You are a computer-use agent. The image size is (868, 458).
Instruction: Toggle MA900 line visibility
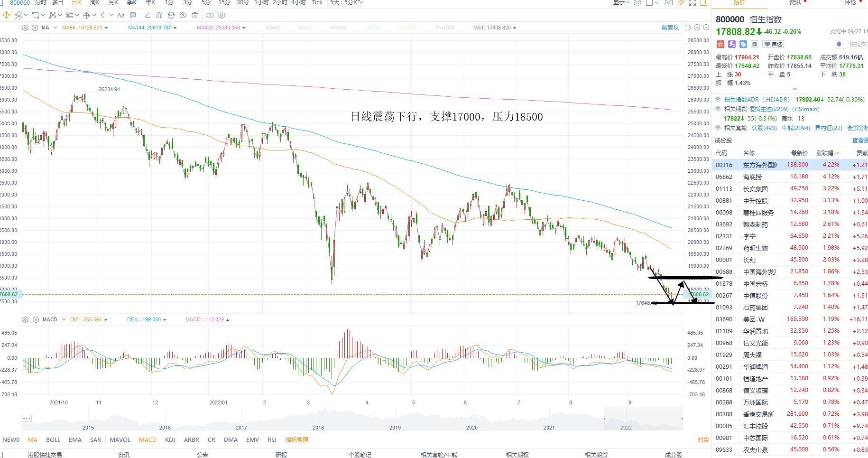pyautogui.click(x=221, y=28)
